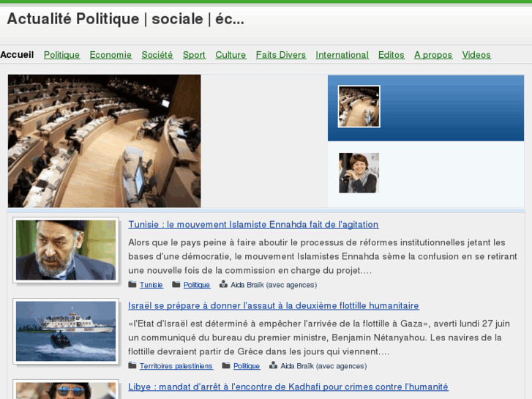The image size is (532, 399).
Task: Click the Territoires palestiniens category link
Action: [176, 366]
